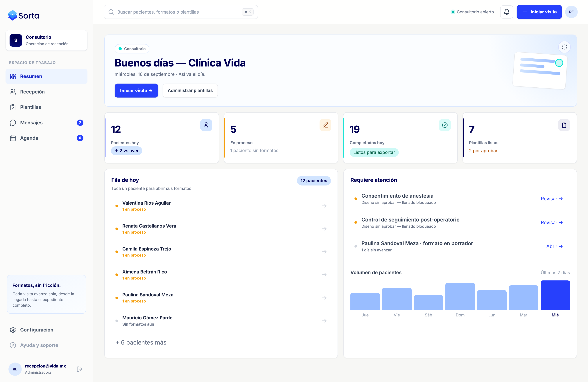Open the Agenda section

(46, 138)
